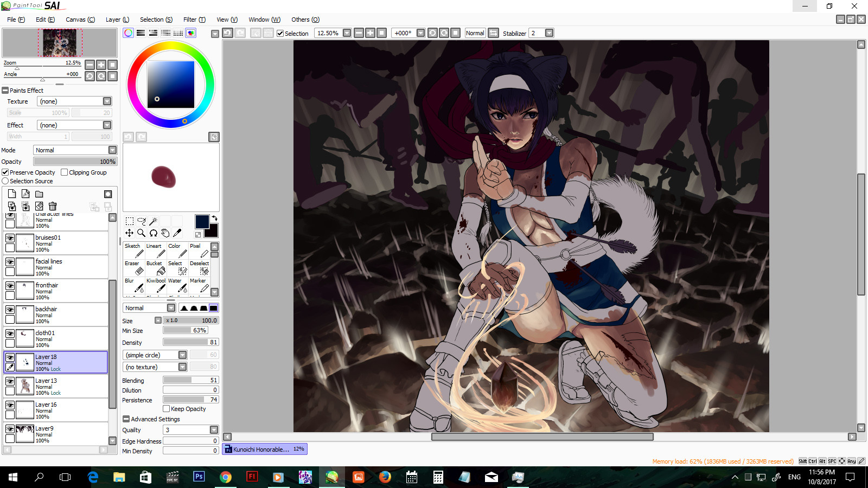Viewport: 868px width, 488px height.
Task: Open Photoshop from the taskbar
Action: pos(199,477)
